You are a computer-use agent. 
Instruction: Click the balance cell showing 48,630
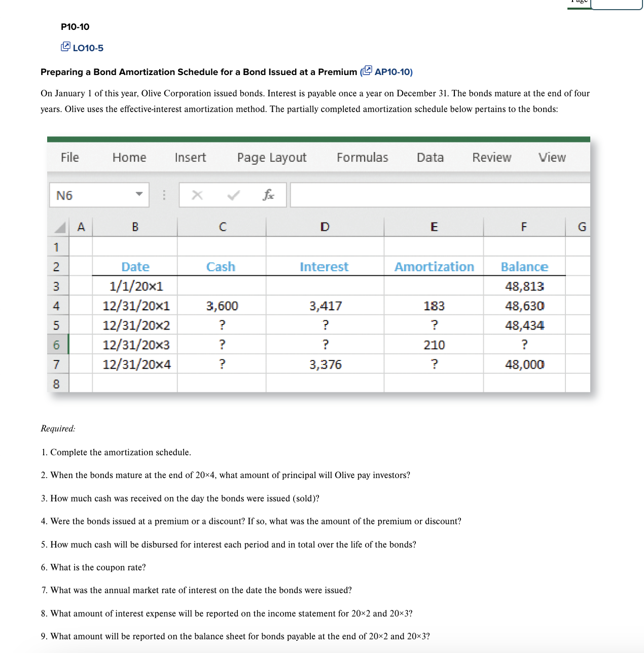[524, 306]
